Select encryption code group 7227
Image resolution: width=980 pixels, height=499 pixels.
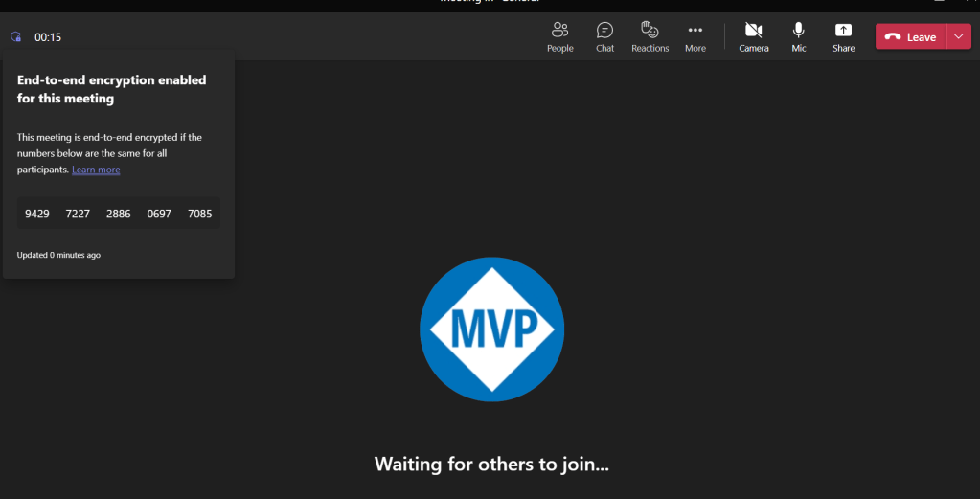pos(78,214)
